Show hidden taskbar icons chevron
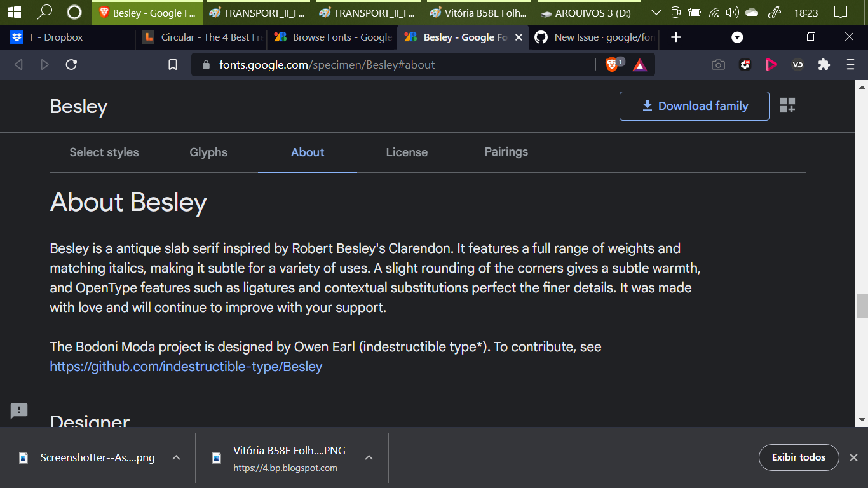The width and height of the screenshot is (868, 488). (656, 11)
